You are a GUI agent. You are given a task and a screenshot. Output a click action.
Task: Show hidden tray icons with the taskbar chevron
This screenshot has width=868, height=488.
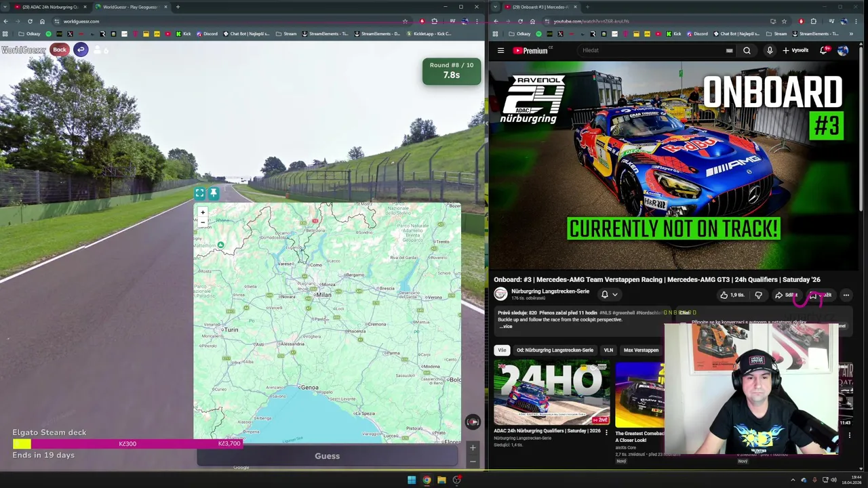[793, 480]
